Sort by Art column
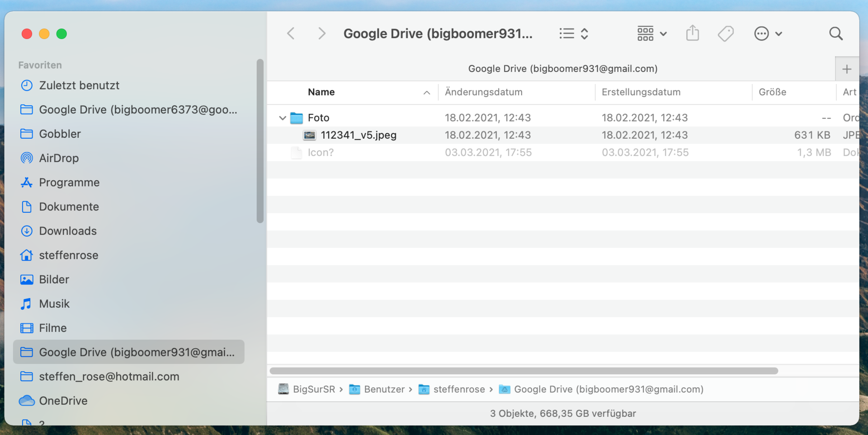This screenshot has height=435, width=868. tap(849, 92)
